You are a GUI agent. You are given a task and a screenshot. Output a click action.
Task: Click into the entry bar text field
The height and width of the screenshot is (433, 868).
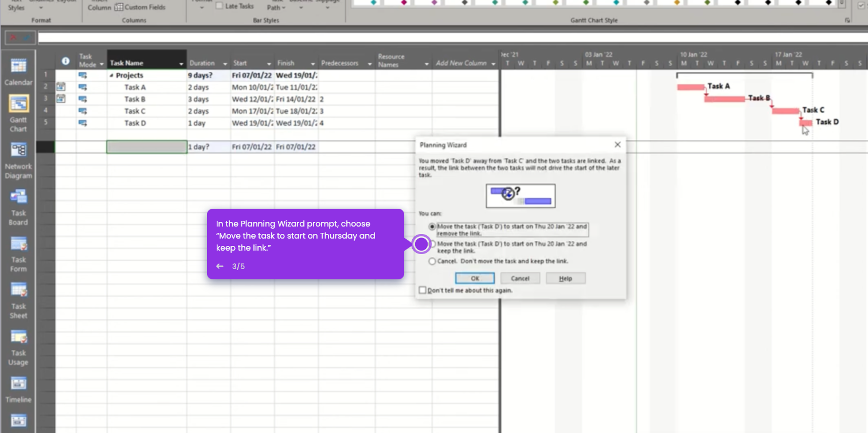[x=452, y=38]
